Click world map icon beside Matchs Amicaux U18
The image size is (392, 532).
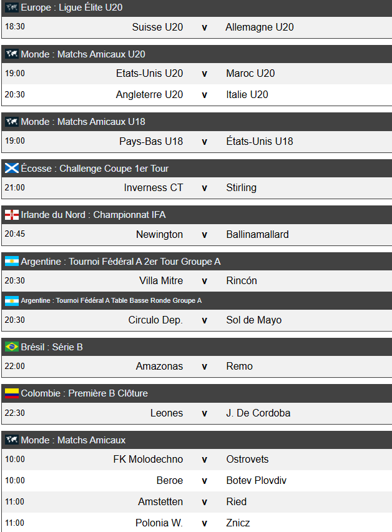coord(11,122)
